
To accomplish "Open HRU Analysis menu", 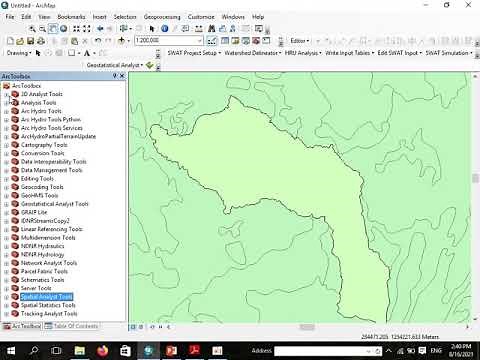I will click(303, 53).
